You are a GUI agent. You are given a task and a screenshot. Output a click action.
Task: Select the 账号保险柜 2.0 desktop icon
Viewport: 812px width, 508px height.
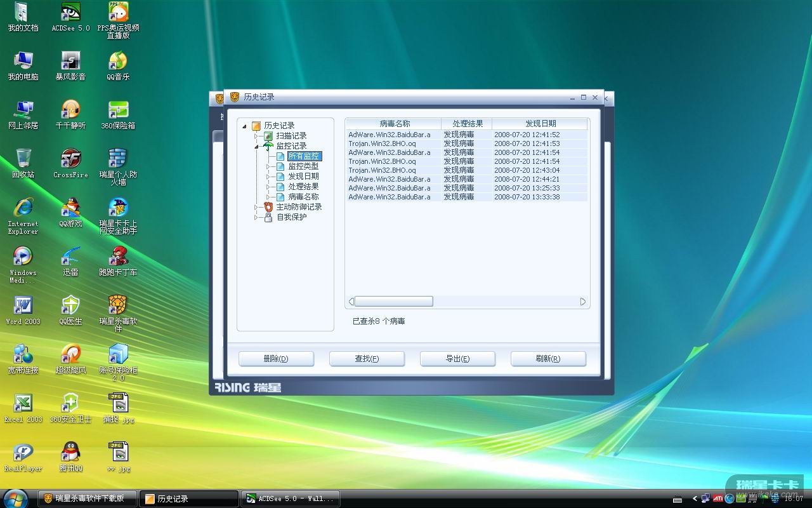point(118,363)
